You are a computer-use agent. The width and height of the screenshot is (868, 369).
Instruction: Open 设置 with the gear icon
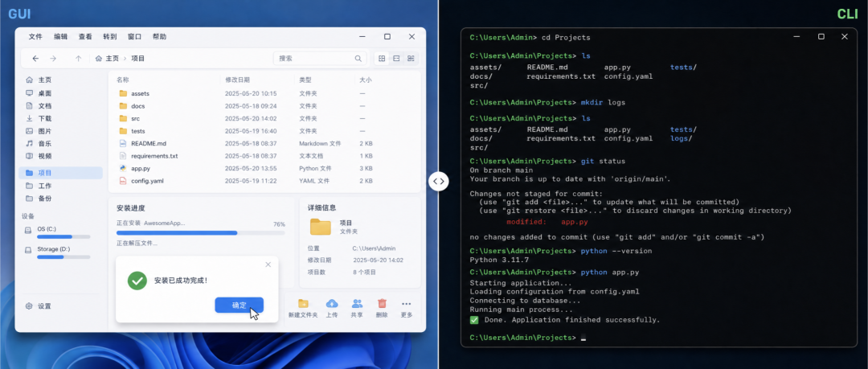(x=39, y=305)
